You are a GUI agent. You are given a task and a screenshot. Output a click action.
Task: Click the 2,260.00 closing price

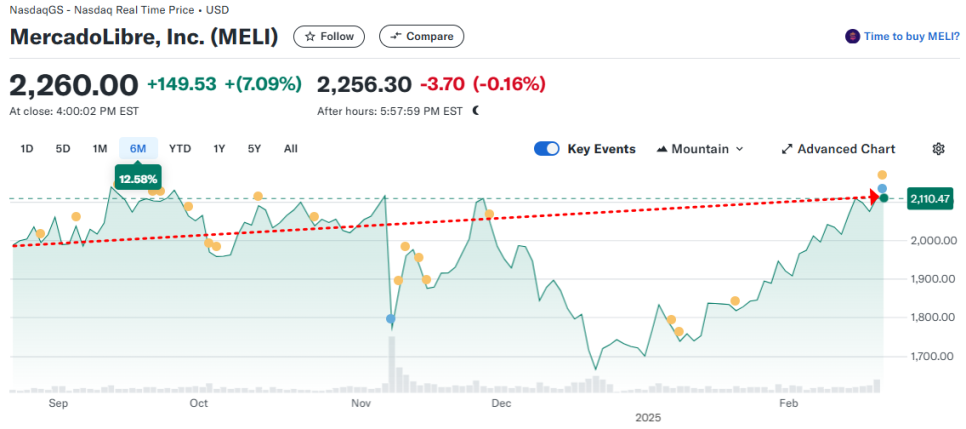click(74, 84)
